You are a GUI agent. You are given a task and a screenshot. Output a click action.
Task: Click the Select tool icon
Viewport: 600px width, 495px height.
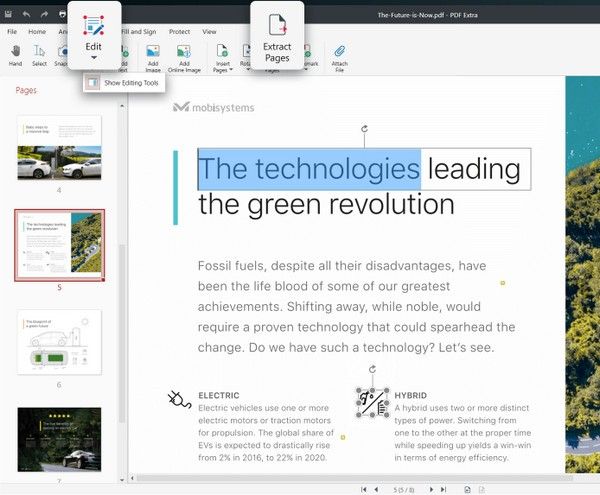39,52
